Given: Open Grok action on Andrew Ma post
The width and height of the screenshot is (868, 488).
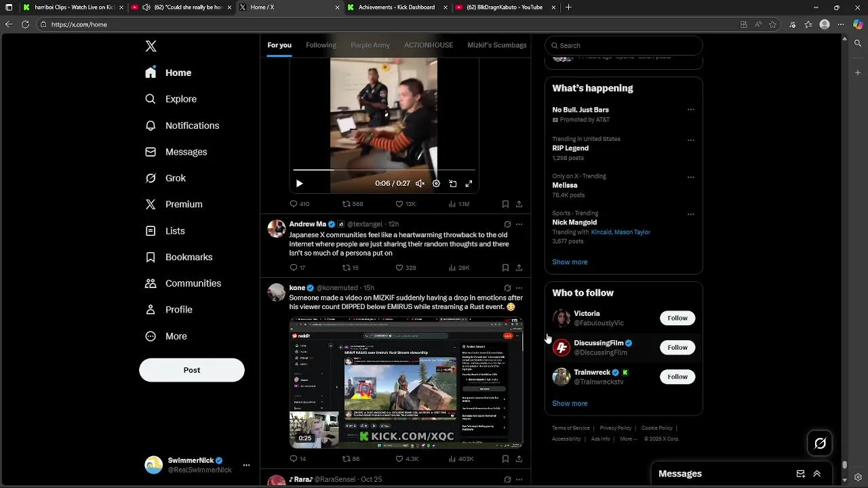Looking at the screenshot, I should 507,224.
